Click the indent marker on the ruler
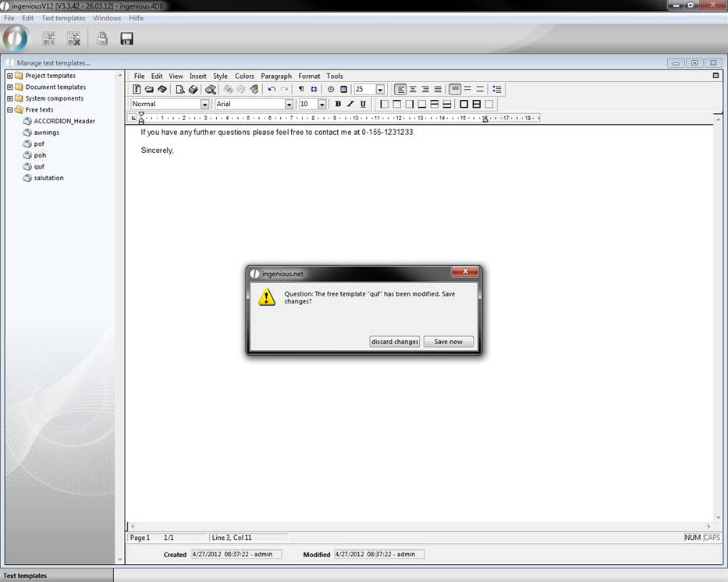The image size is (728, 582). pyautogui.click(x=141, y=118)
